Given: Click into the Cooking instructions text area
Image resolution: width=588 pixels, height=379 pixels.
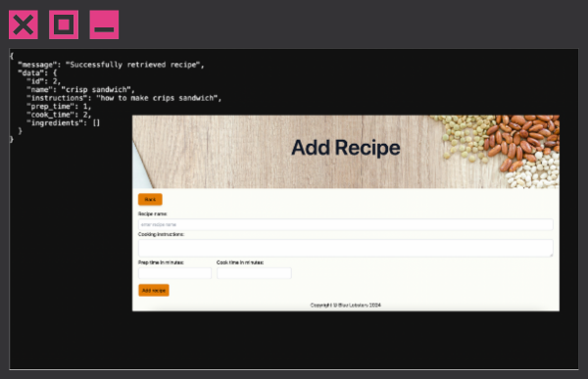Looking at the screenshot, I should [345, 248].
